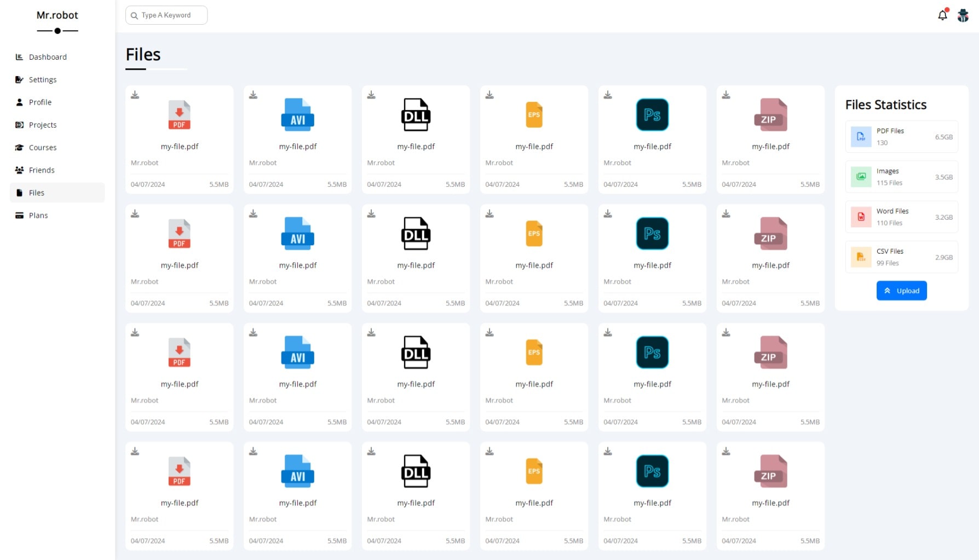Select the CSV Files statistics entry
The image size is (979, 560).
tap(901, 257)
